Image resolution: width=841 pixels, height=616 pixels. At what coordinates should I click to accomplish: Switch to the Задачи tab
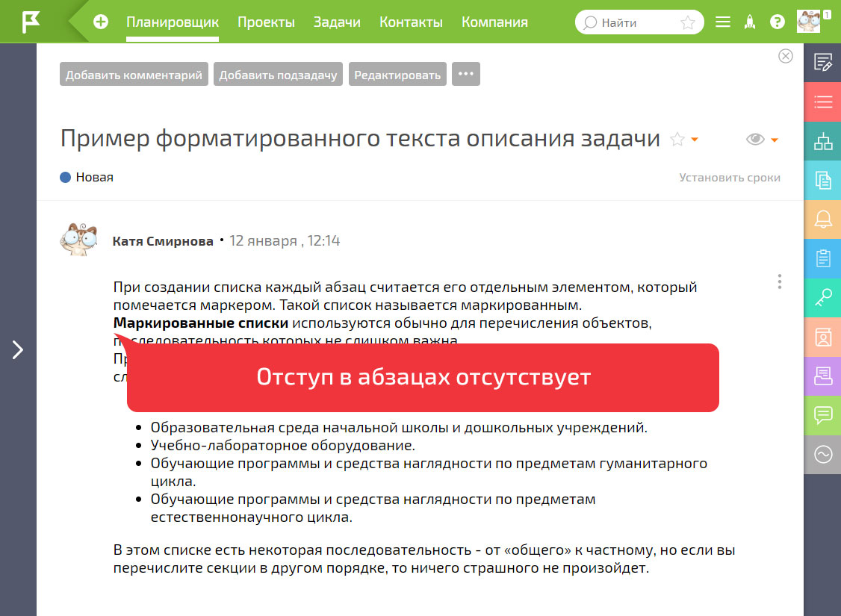tap(337, 22)
